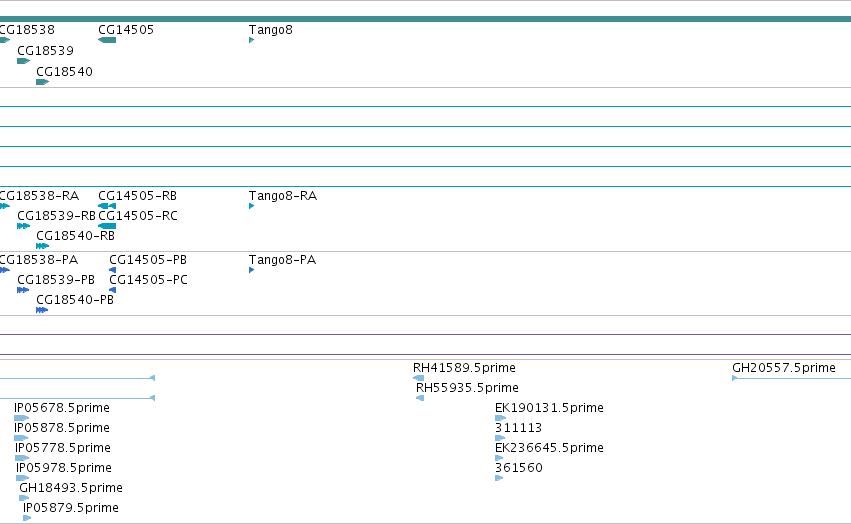Click the CG14505-RC transcript glyph
Screen dimensions: 851x524
107,226
